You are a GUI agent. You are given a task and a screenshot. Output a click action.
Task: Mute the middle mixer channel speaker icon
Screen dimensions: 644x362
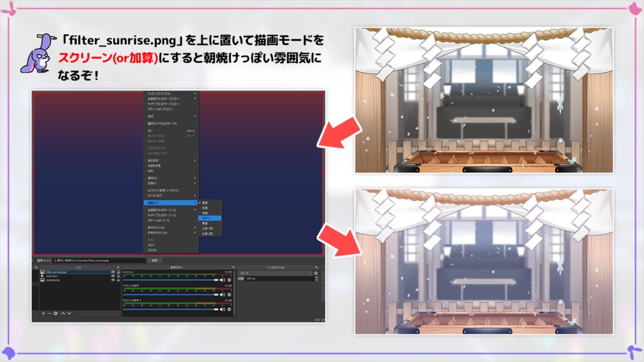click(222, 295)
